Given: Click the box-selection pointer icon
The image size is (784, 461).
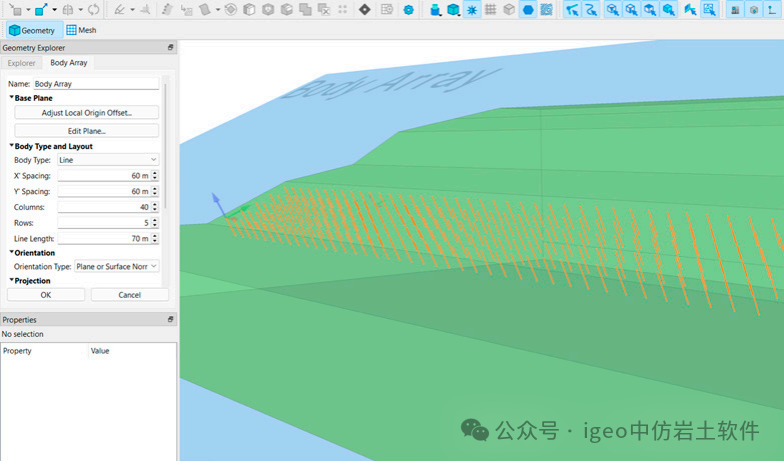Looking at the screenshot, I should click(x=709, y=10).
